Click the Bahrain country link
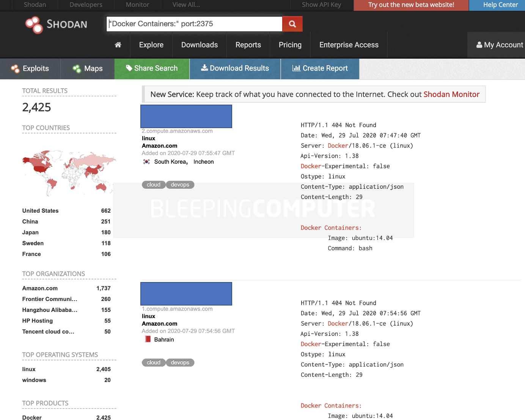525x420 pixels. click(164, 340)
